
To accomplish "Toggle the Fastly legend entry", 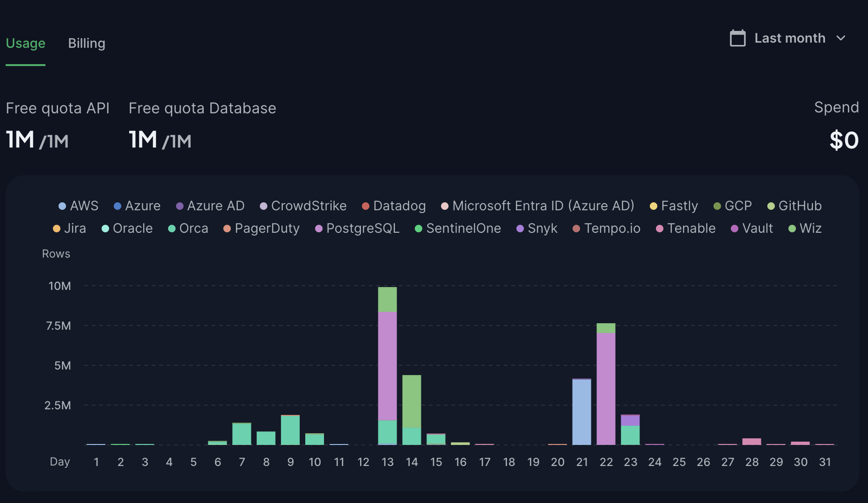I will 674,206.
